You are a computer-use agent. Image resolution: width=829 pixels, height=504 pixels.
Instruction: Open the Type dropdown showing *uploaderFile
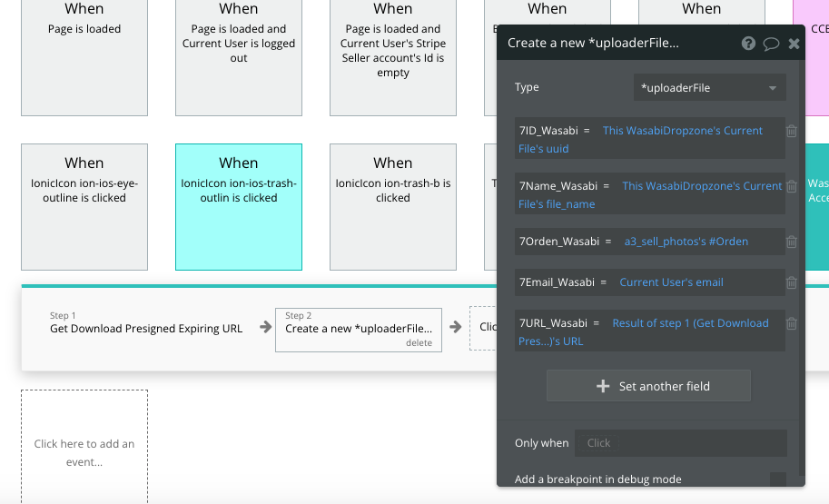tap(709, 88)
